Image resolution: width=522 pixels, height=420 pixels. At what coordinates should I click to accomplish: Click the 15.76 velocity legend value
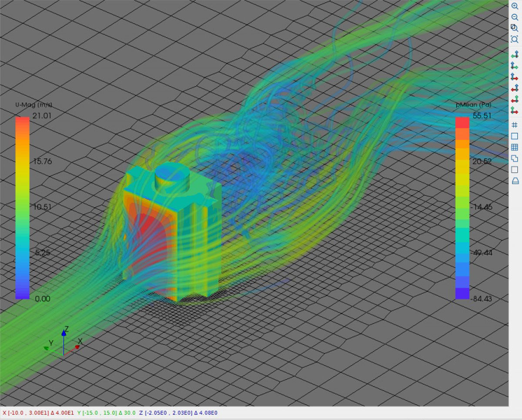43,161
